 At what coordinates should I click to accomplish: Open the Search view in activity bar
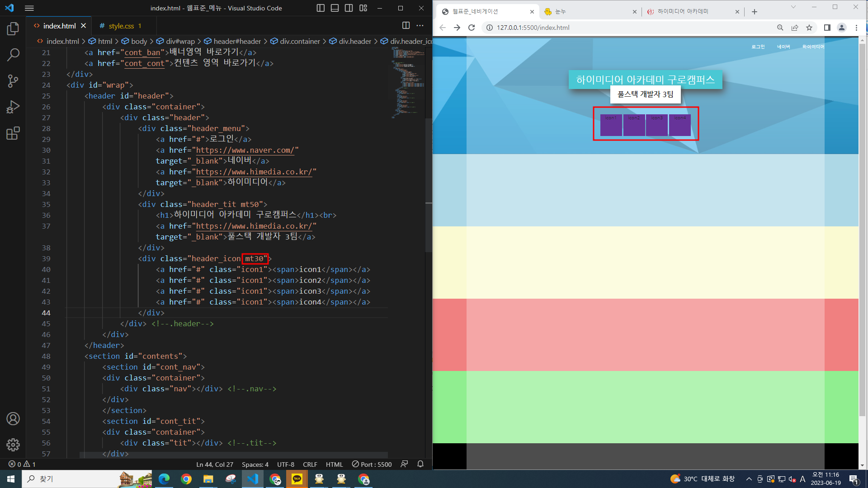pyautogui.click(x=13, y=55)
